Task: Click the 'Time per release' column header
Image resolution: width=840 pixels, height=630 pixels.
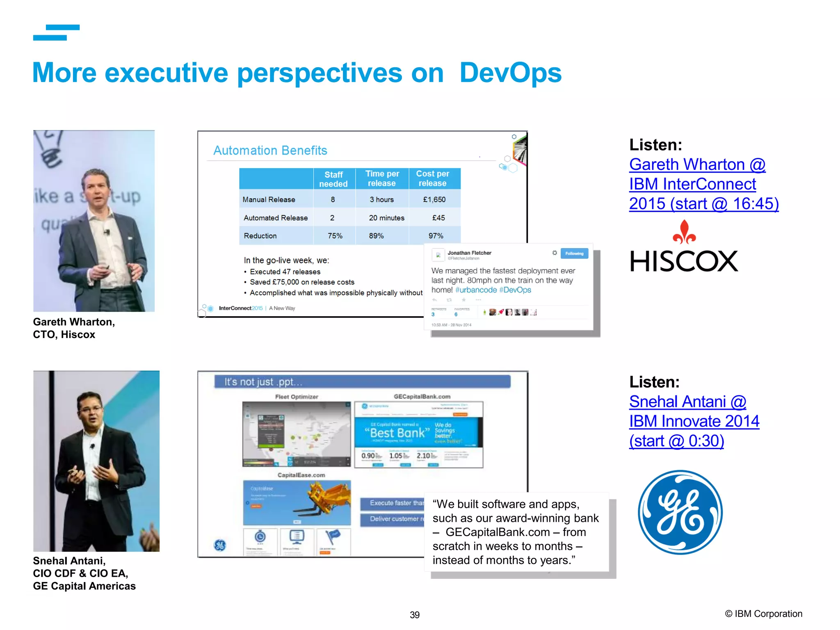Action: (x=382, y=179)
